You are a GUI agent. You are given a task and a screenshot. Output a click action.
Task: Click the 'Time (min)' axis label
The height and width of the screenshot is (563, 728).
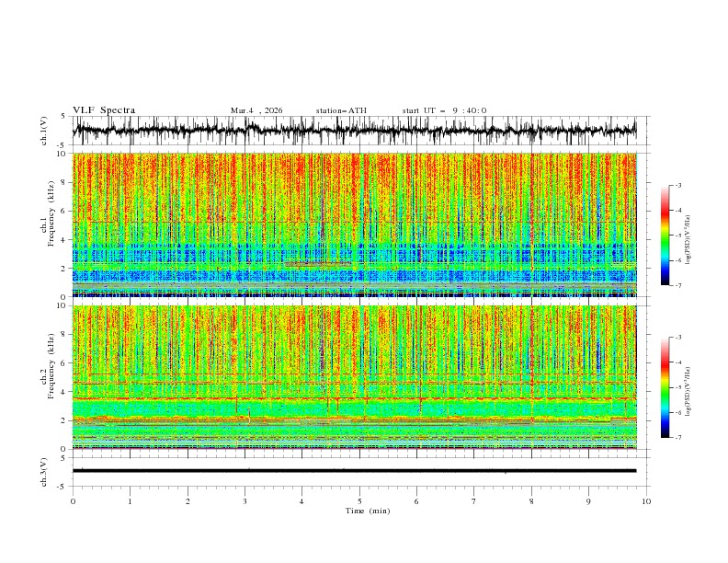tap(368, 511)
